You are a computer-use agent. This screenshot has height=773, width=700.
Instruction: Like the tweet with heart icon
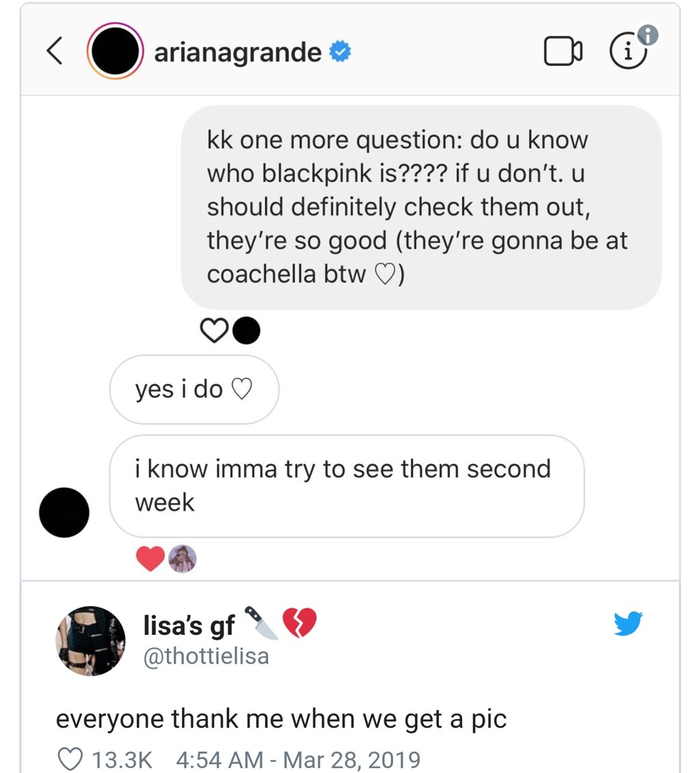(x=71, y=759)
